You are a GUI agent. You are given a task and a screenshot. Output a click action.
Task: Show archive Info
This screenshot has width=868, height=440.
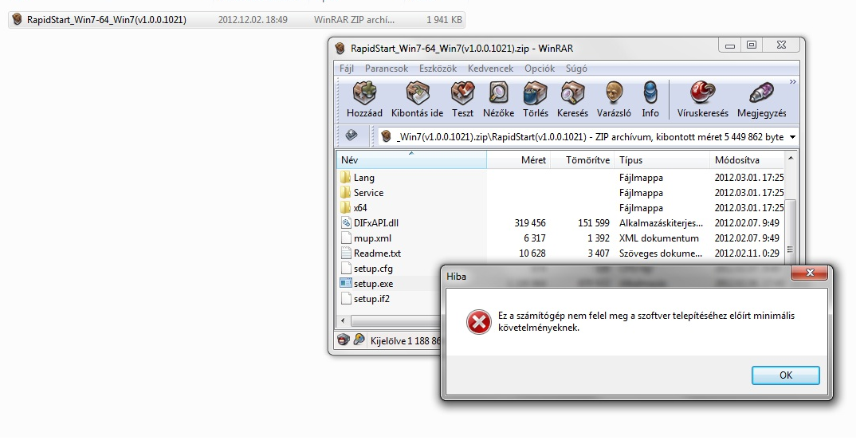pos(650,100)
